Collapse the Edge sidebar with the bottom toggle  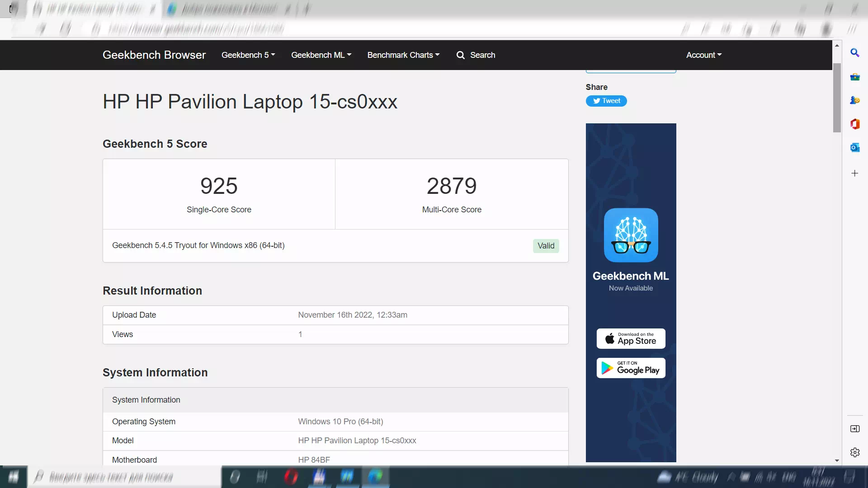click(x=855, y=429)
